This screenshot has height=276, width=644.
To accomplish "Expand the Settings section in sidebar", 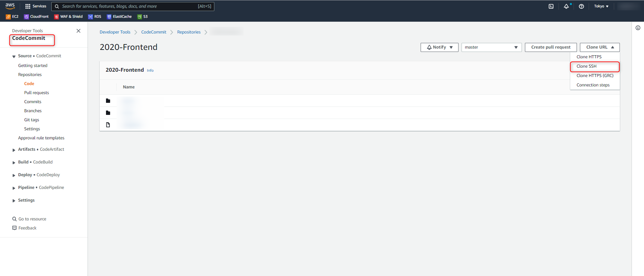I will click(x=14, y=201).
